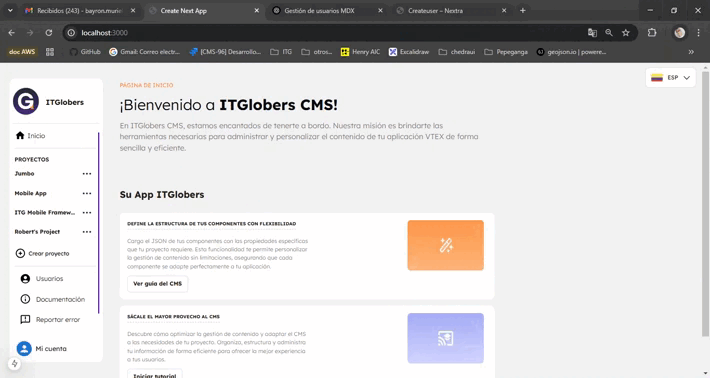Viewport: 710px width, 378px height.
Task: Open the Usuarios section
Action: tap(49, 279)
